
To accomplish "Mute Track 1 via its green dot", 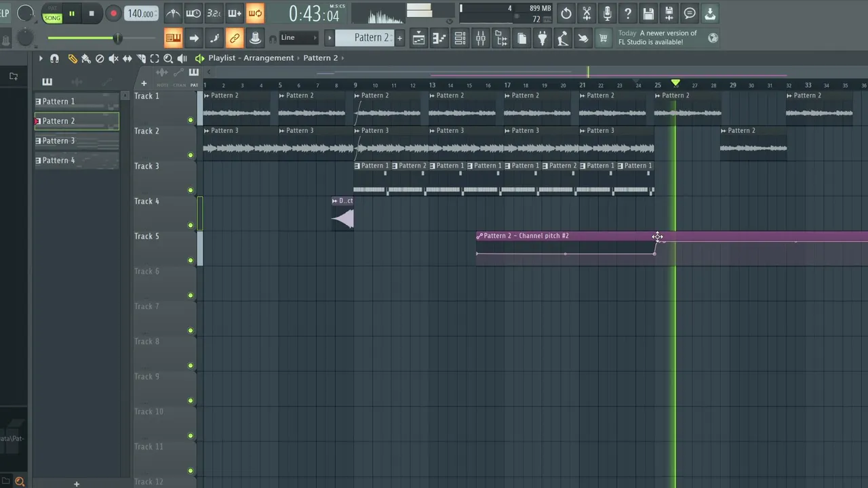I will [x=191, y=120].
